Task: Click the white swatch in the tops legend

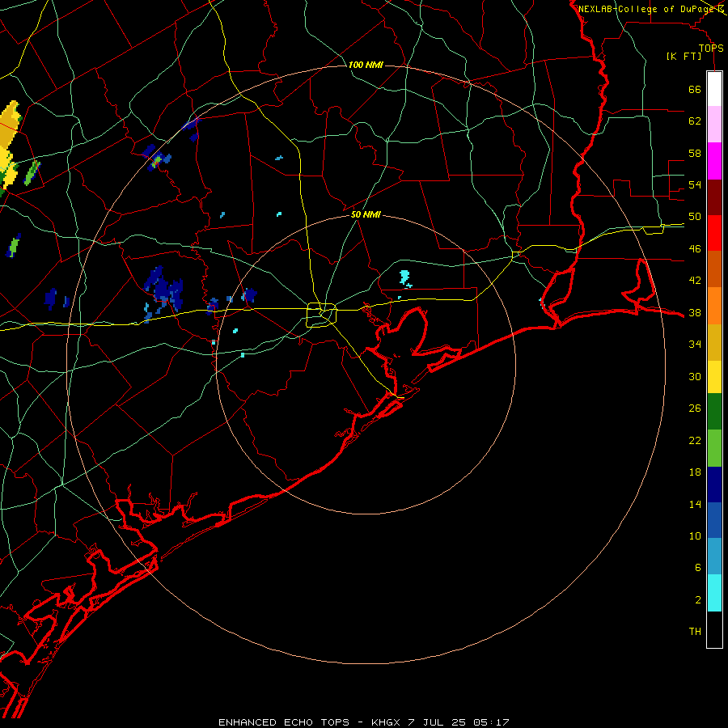Action: (x=714, y=89)
